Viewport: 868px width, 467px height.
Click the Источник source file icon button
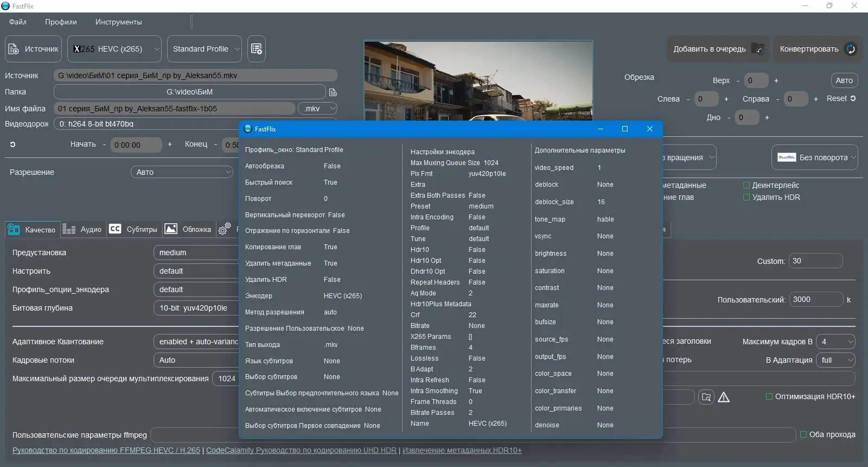click(33, 49)
